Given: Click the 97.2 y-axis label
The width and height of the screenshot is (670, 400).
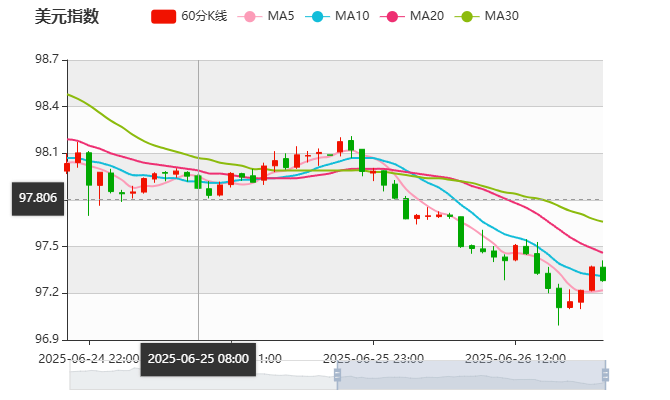Looking at the screenshot, I should 47,293.
